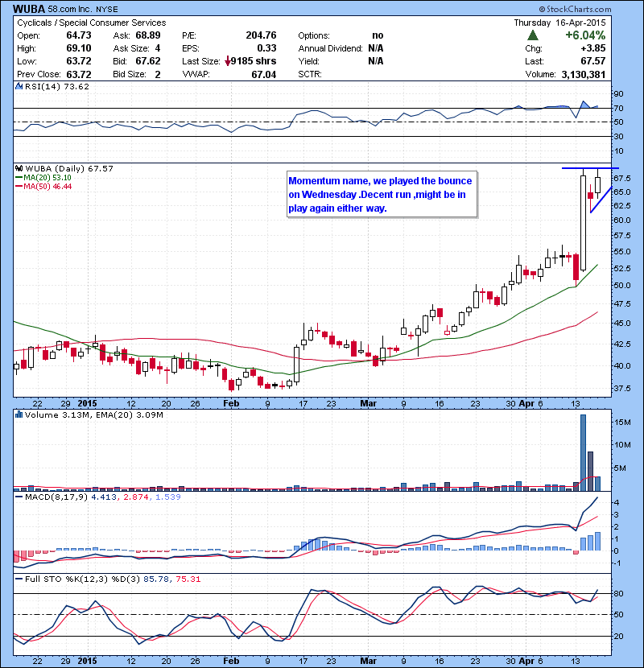Image resolution: width=644 pixels, height=668 pixels.
Task: Click the P/E value '204.76'
Action: pos(261,35)
